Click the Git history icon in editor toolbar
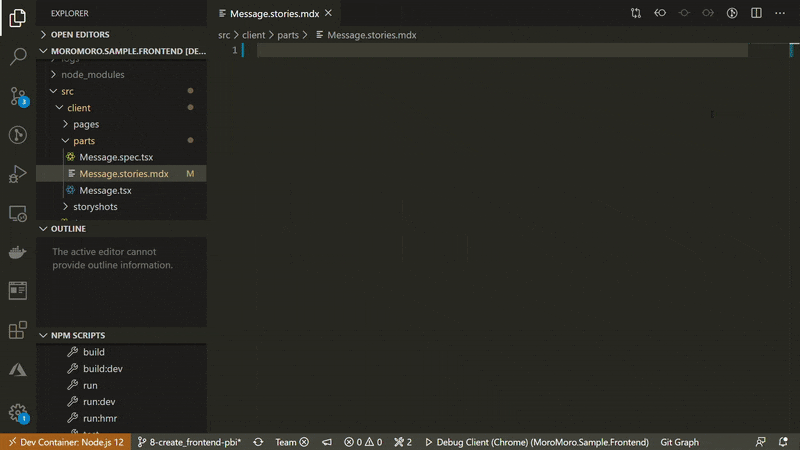 coord(732,13)
